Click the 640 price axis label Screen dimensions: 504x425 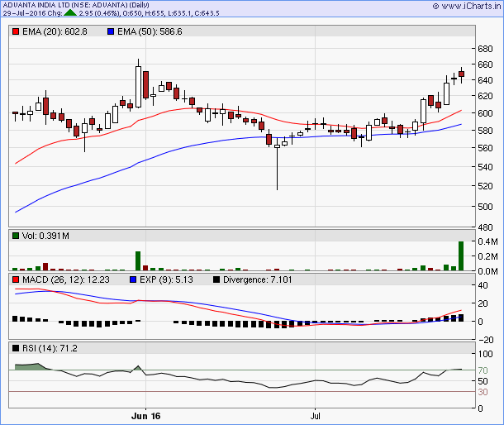(485, 80)
